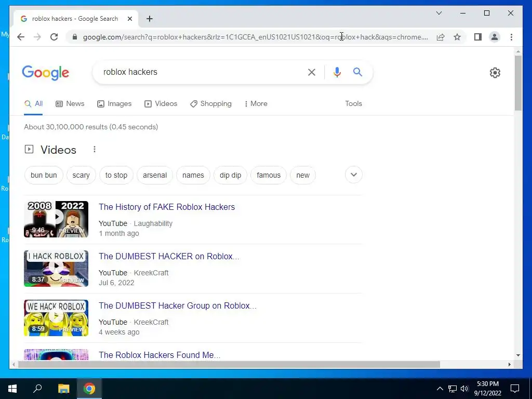Bookmark this page with the star
The image size is (532, 399).
(x=457, y=37)
